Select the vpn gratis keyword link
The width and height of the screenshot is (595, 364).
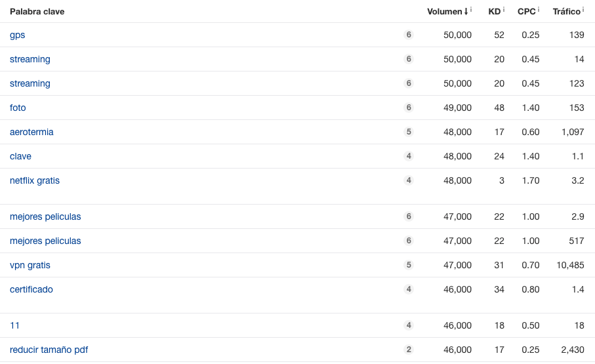coord(30,266)
